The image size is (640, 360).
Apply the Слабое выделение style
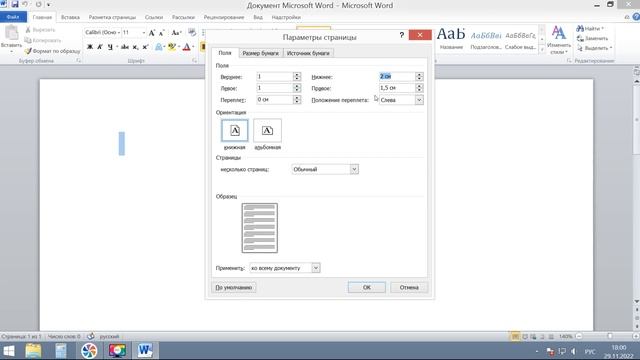coord(520,38)
